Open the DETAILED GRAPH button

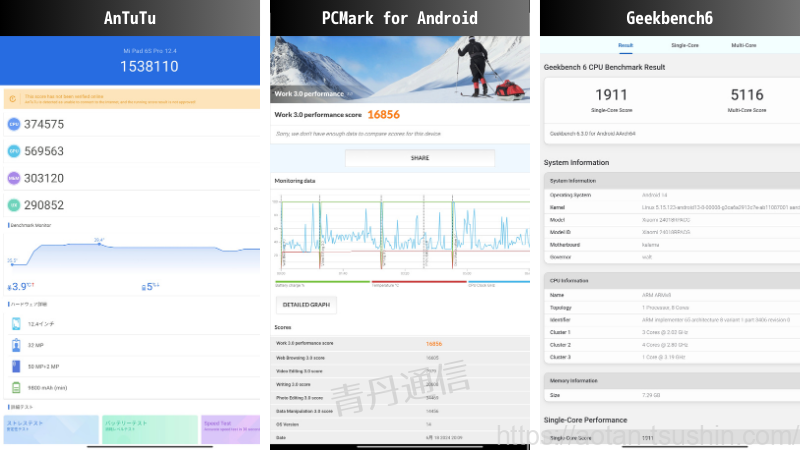(x=305, y=305)
